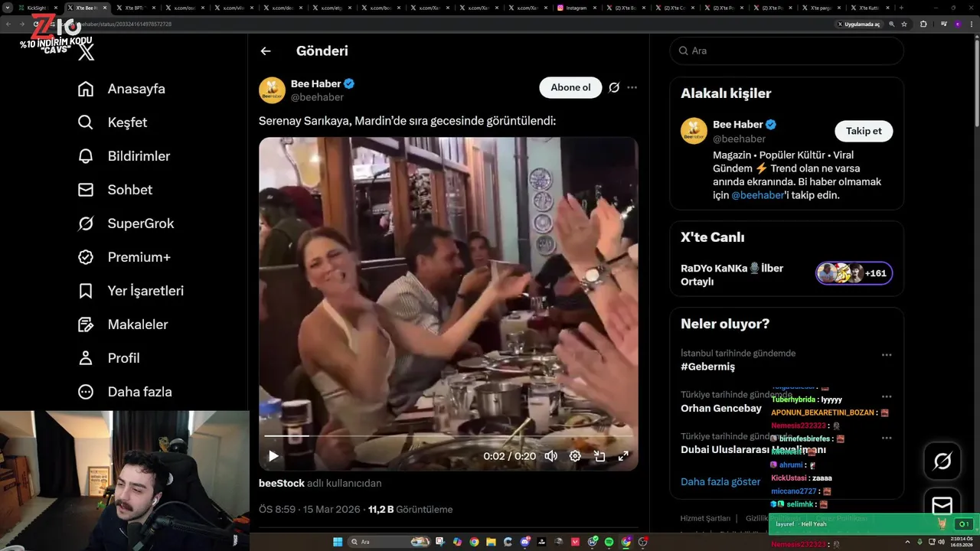
Task: Open browser tab search dropdown
Action: pyautogui.click(x=8, y=8)
